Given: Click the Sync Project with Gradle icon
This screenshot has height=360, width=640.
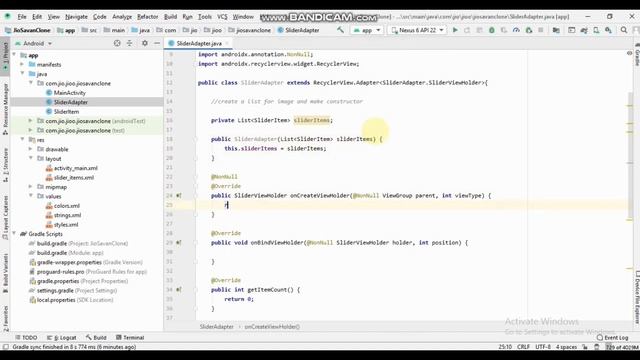Looking at the screenshot, I should point(584,30).
